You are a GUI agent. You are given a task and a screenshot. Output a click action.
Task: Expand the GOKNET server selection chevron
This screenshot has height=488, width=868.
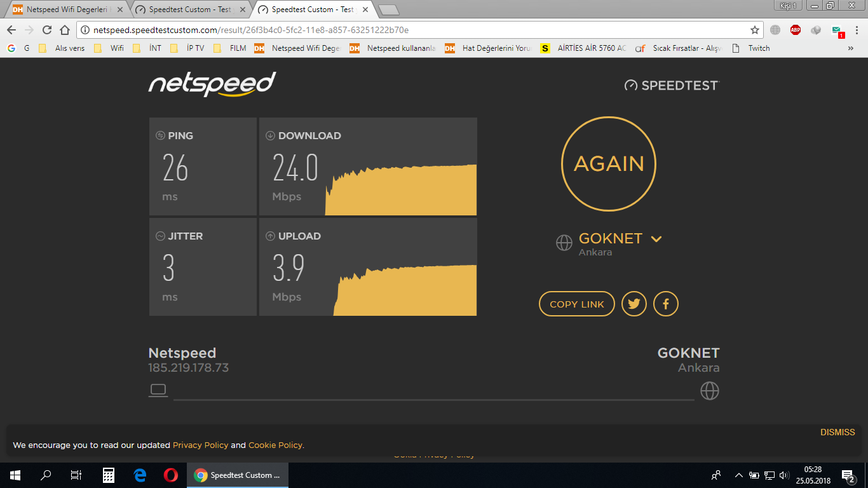click(656, 239)
